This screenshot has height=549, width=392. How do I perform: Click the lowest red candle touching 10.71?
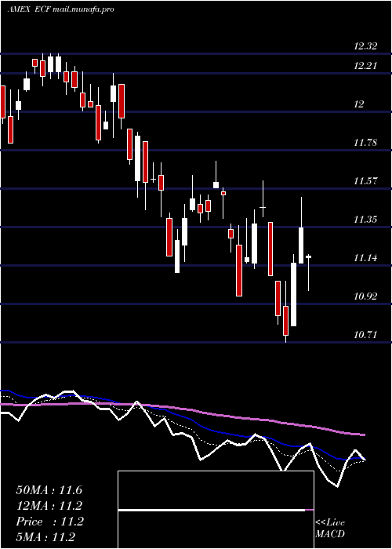pos(285,321)
